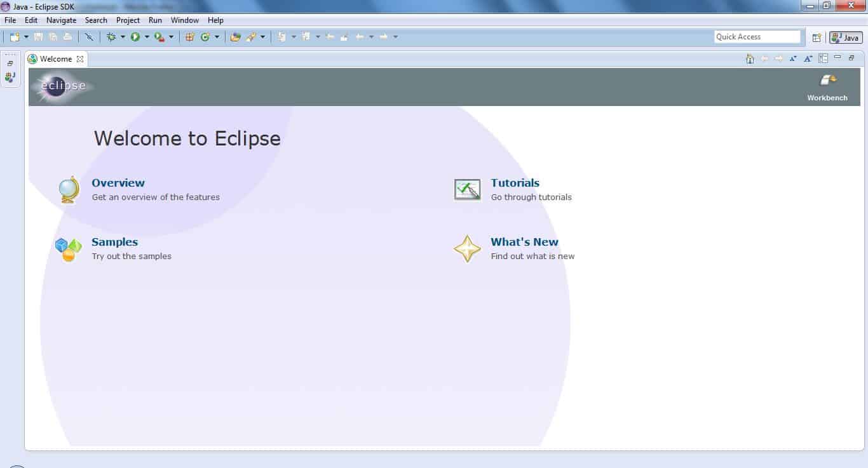
Task: Click the Print toolbar icon
Action: [x=68, y=37]
